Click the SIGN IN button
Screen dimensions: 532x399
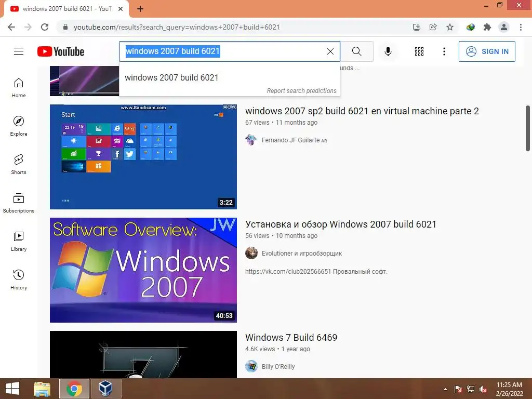point(487,51)
